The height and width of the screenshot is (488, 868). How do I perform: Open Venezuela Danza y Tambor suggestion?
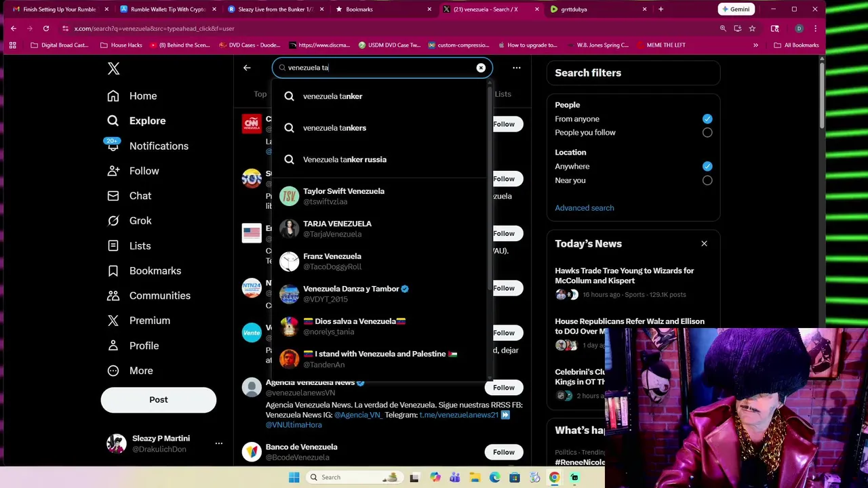point(380,294)
